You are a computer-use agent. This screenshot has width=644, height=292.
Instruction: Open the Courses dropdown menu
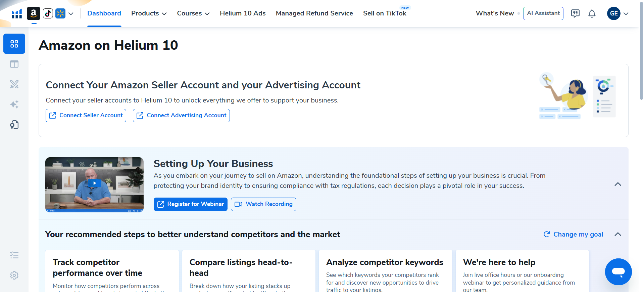point(193,13)
